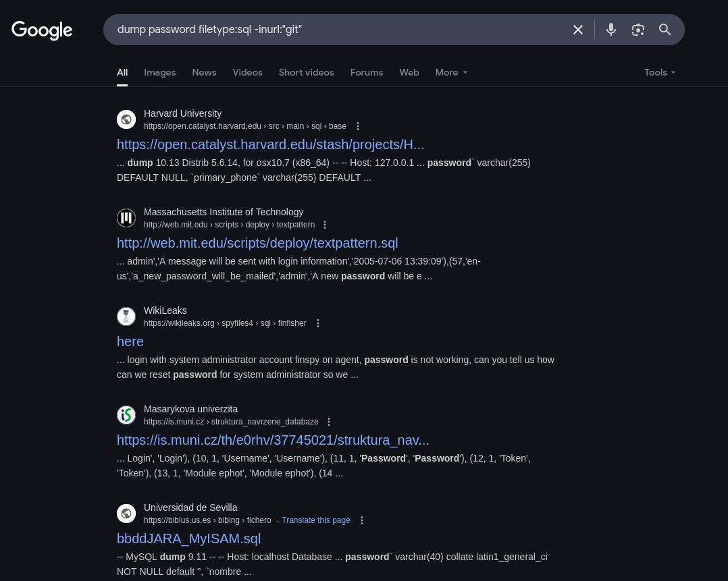Image resolution: width=728 pixels, height=581 pixels.
Task: Open Google Lens image search
Action: [638, 30]
